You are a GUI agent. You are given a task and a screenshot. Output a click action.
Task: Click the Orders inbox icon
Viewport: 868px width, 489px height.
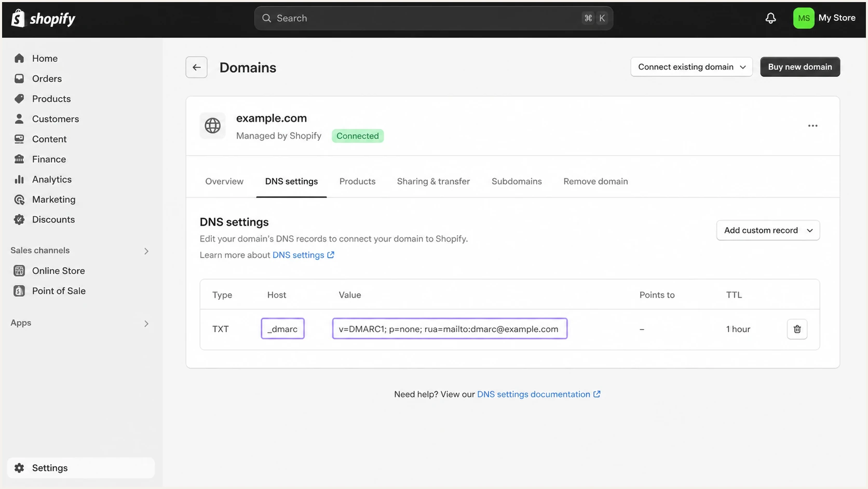click(x=19, y=78)
